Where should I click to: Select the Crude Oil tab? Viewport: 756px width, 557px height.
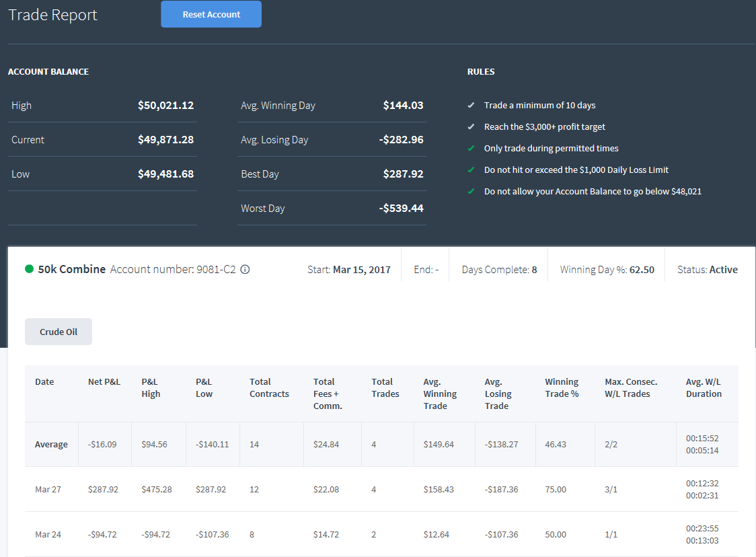click(59, 332)
